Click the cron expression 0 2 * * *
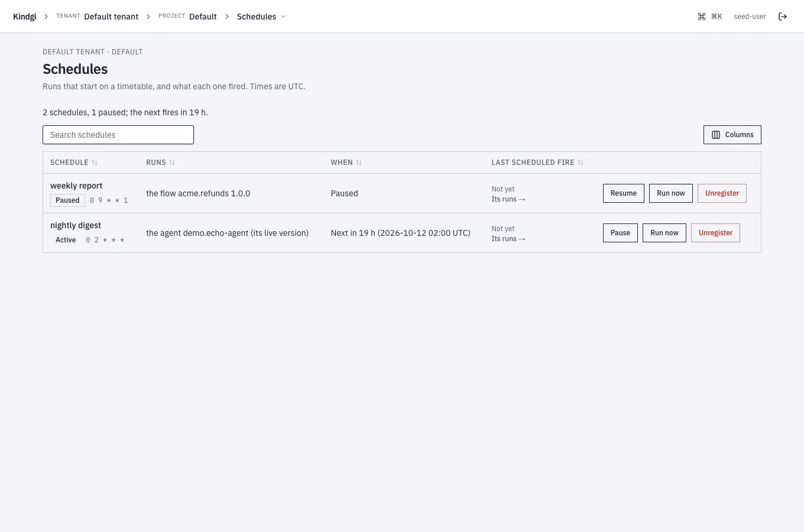The height and width of the screenshot is (532, 804). (105, 240)
